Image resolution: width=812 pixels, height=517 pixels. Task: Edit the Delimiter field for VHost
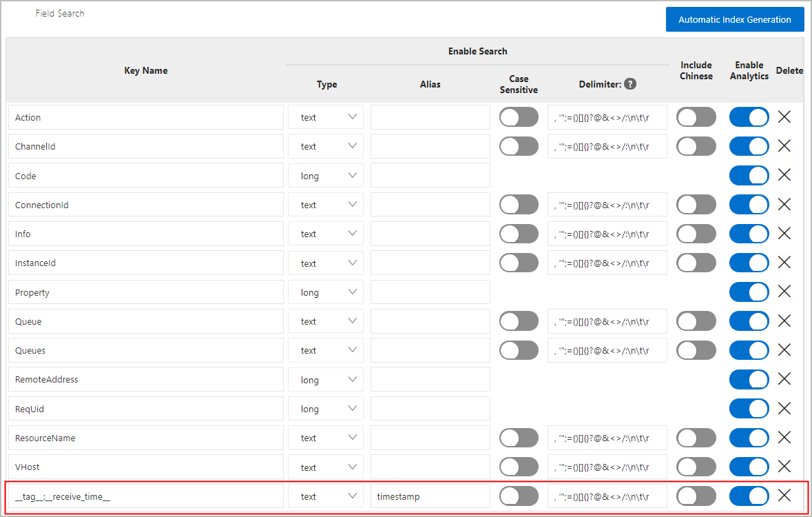[607, 467]
